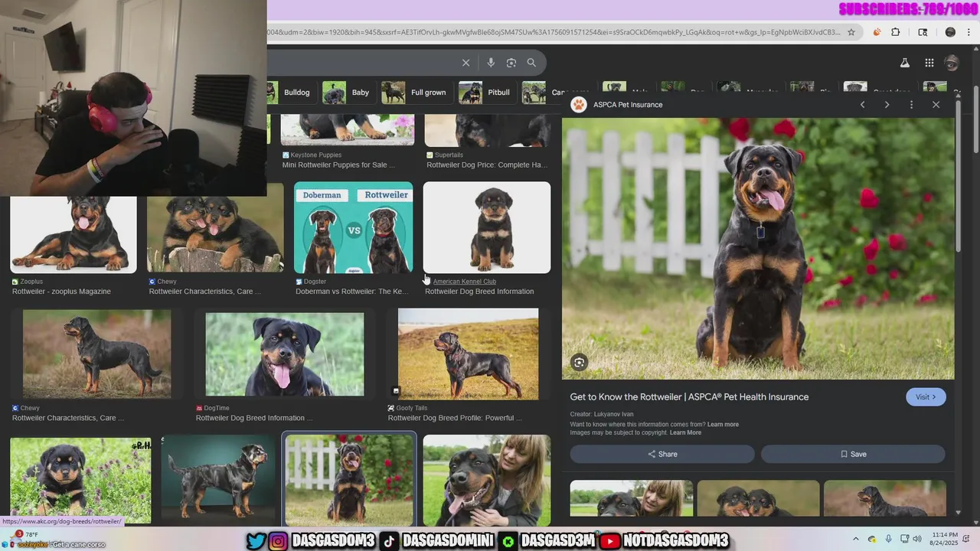Click the tab search toolbar icon
Screen dimensions: 980x551
(923, 32)
